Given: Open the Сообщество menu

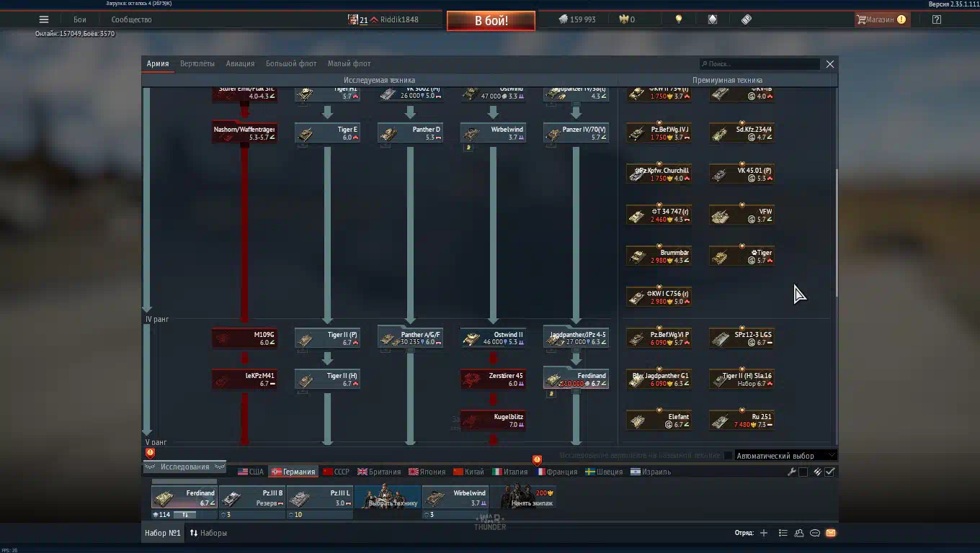Looking at the screenshot, I should pos(131,19).
